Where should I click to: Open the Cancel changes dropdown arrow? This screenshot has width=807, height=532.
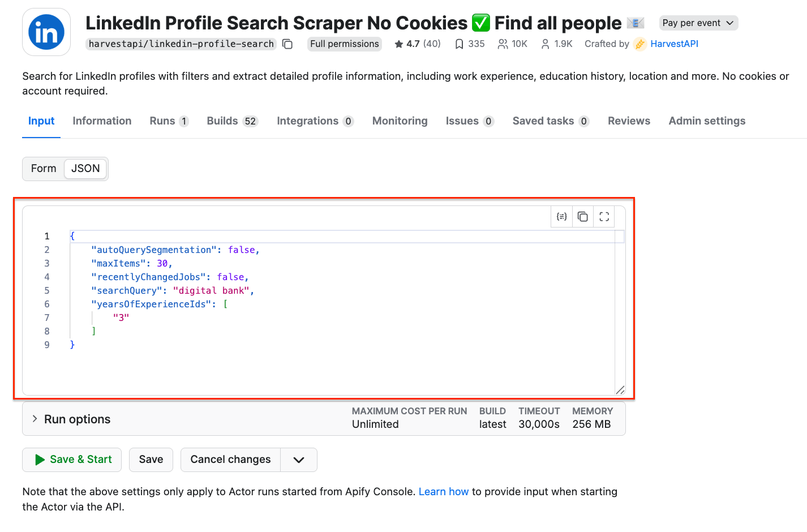pos(299,460)
